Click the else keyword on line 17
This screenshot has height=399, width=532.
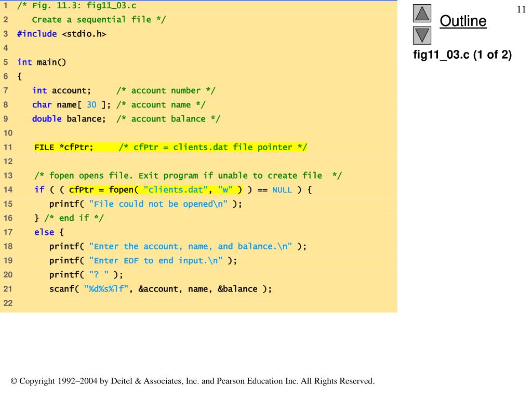pos(44,232)
